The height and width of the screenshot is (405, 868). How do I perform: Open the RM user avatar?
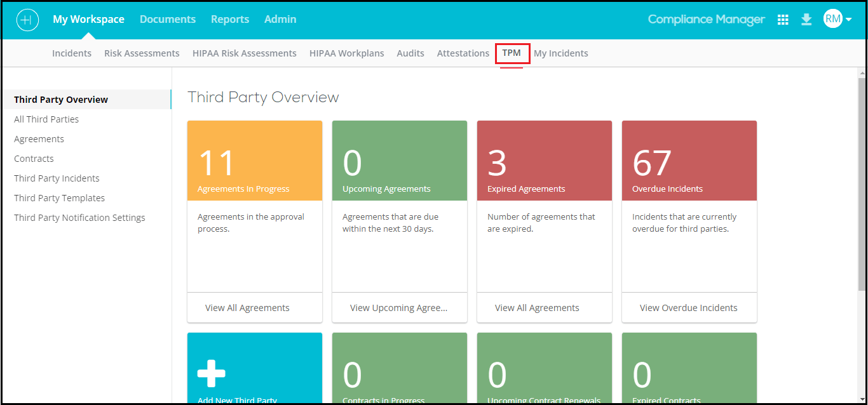832,18
